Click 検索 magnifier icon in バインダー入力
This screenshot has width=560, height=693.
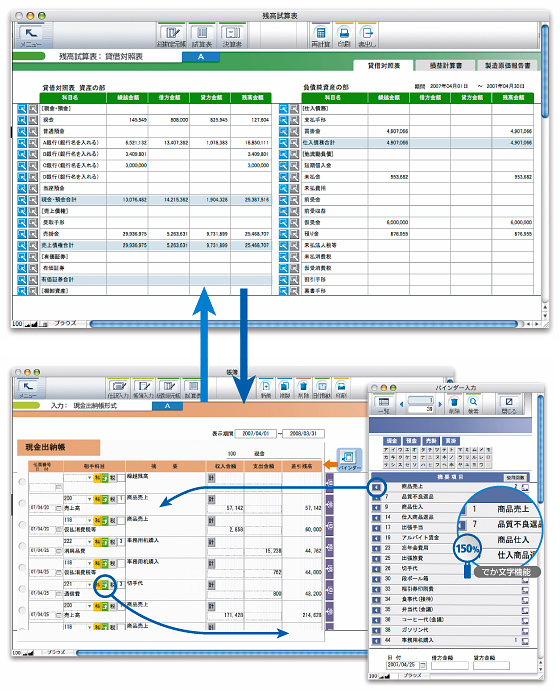473,405
